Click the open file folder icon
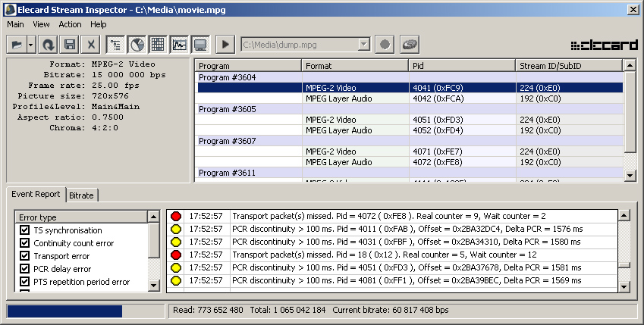 (17, 45)
